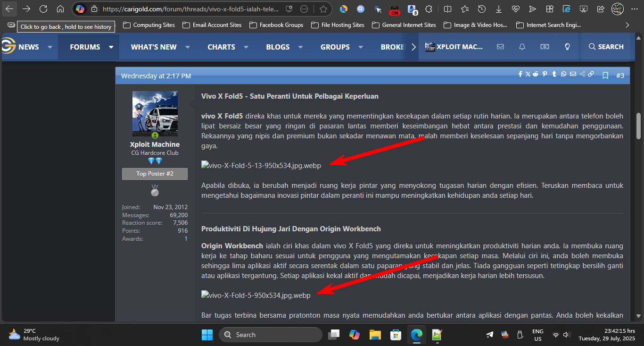Open the Wednesday at 2:17 PM timestamp link

(156, 76)
